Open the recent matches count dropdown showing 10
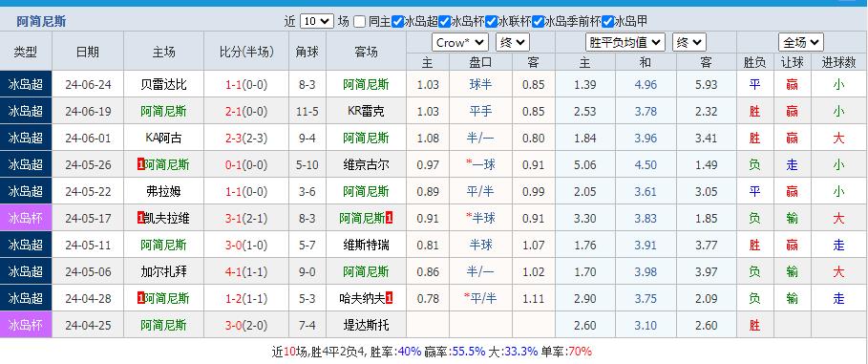868x364 pixels. 317,22
